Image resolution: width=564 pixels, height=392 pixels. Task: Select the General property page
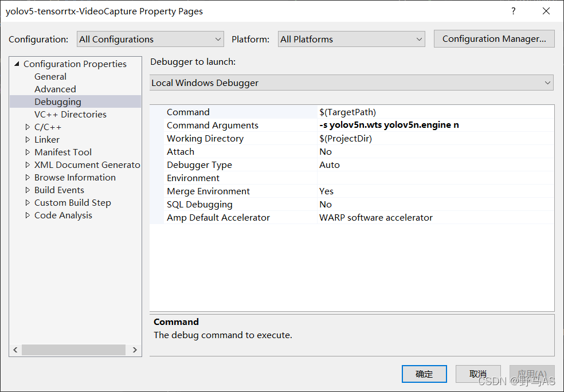tap(50, 77)
